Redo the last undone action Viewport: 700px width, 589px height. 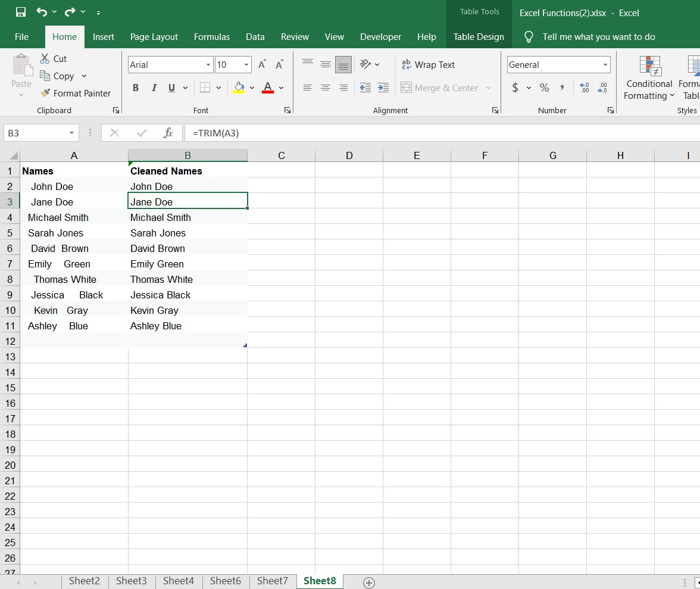pos(70,12)
